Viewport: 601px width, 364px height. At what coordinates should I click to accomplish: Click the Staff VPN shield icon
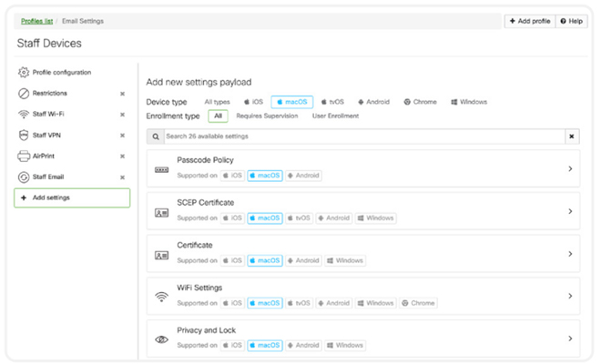[24, 135]
